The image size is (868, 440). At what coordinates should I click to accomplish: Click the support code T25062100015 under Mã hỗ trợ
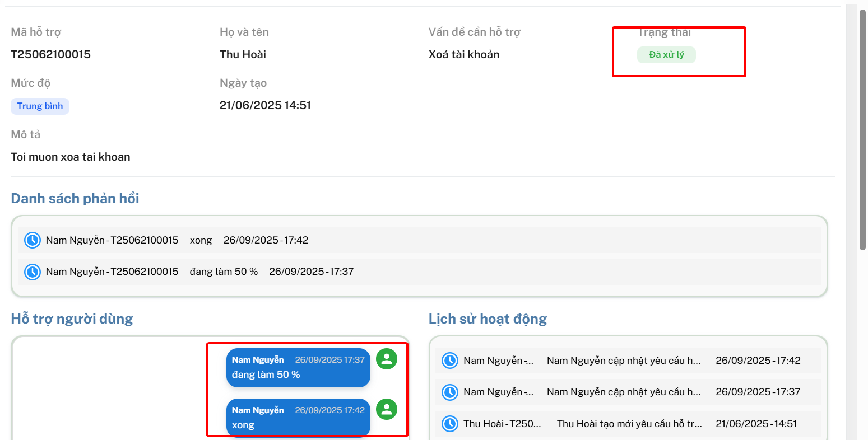point(51,54)
